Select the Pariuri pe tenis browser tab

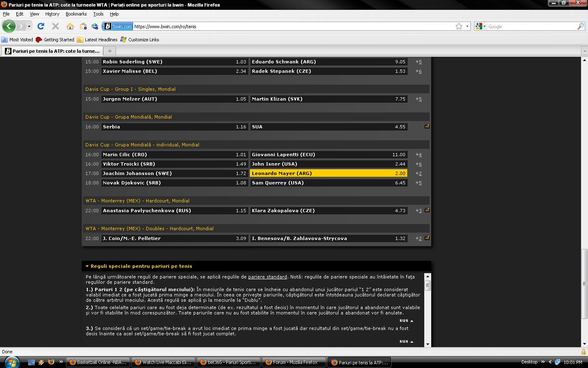coord(52,51)
